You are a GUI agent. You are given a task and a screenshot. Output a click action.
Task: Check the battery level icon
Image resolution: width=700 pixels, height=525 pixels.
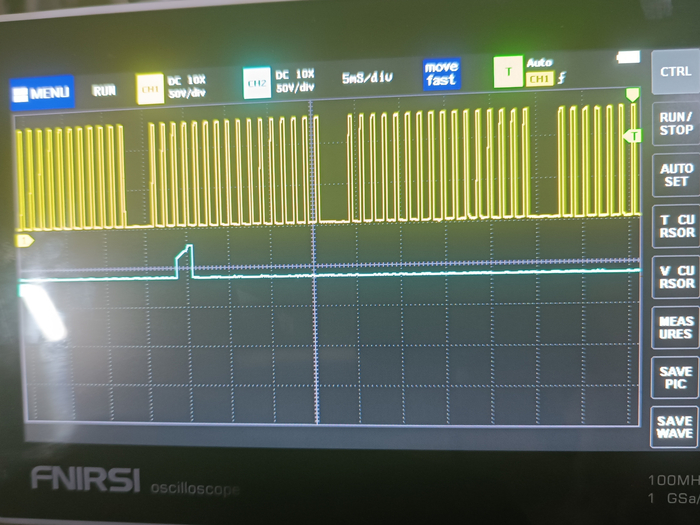[629, 57]
